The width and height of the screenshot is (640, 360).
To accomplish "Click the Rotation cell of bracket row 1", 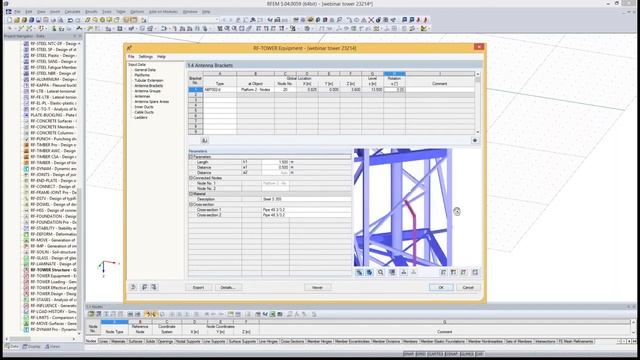I will point(394,89).
